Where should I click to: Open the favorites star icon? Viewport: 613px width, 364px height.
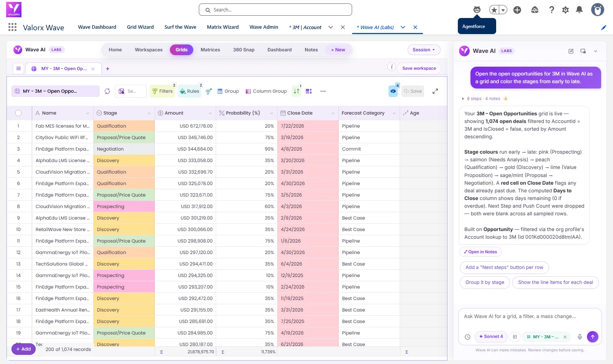pyautogui.click(x=494, y=10)
